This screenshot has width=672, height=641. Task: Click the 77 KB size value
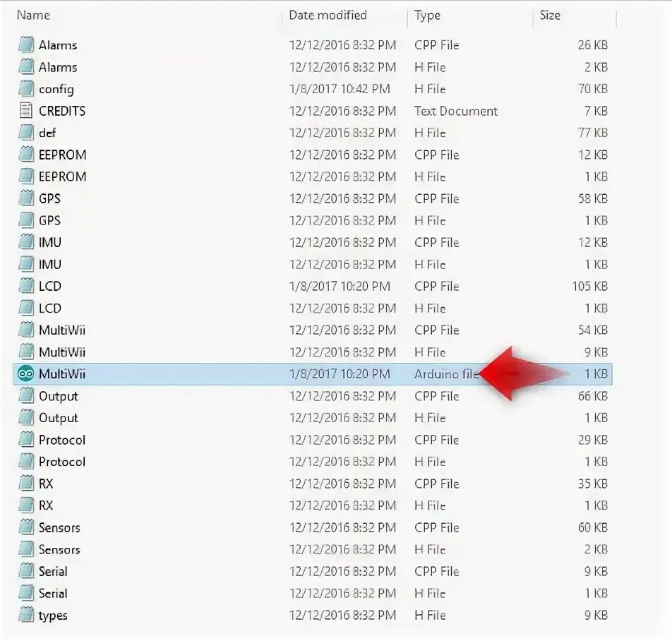click(593, 133)
